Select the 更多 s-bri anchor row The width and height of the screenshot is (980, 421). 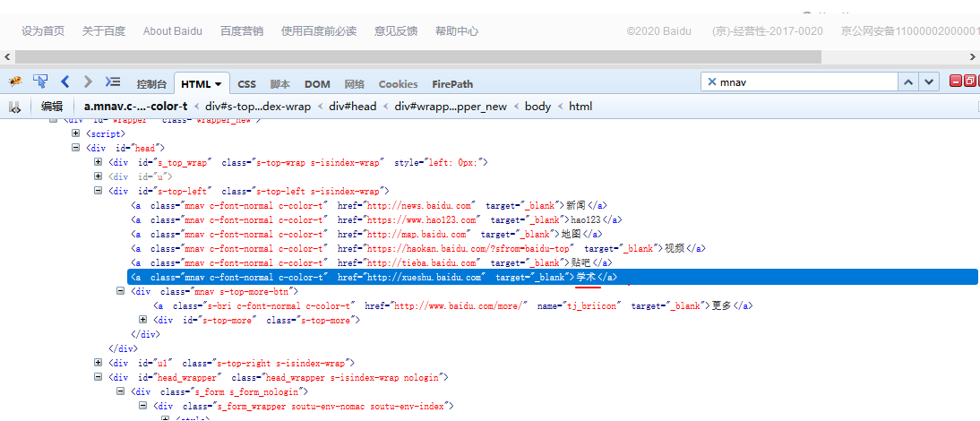point(453,306)
